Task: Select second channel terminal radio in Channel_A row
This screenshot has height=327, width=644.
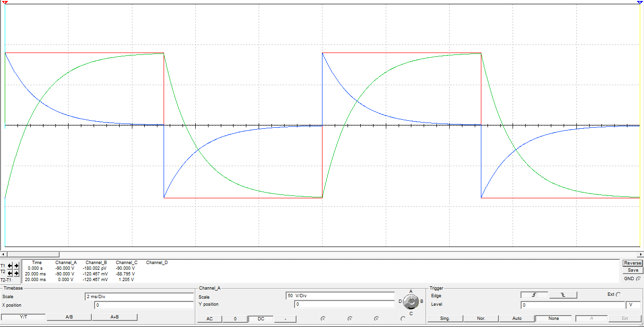Action: (x=350, y=318)
